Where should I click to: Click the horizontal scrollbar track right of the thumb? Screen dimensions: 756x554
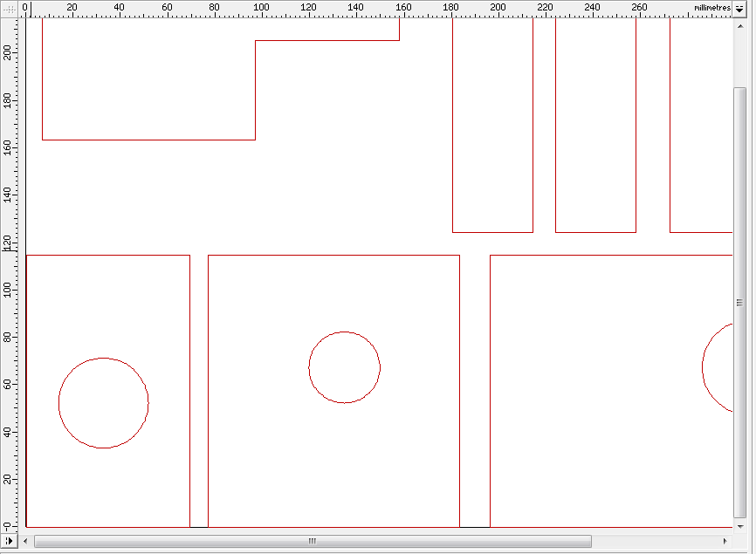pyautogui.click(x=655, y=542)
